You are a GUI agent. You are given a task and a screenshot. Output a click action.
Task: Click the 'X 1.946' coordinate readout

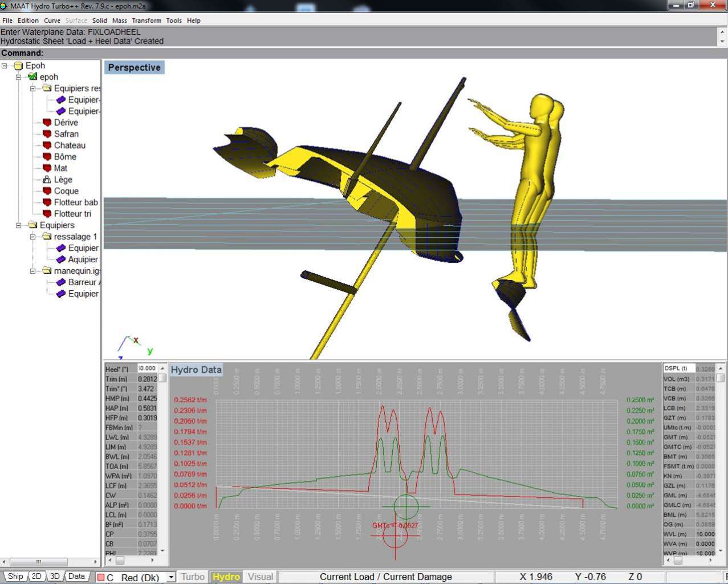536,577
